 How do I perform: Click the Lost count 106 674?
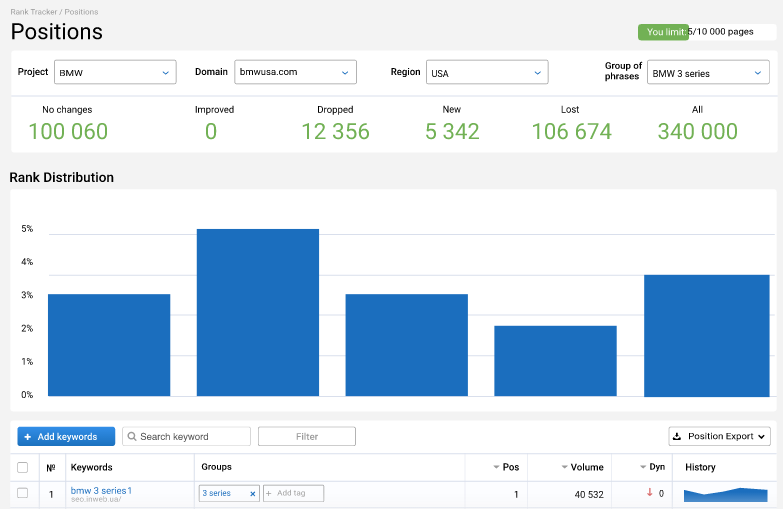pos(572,132)
